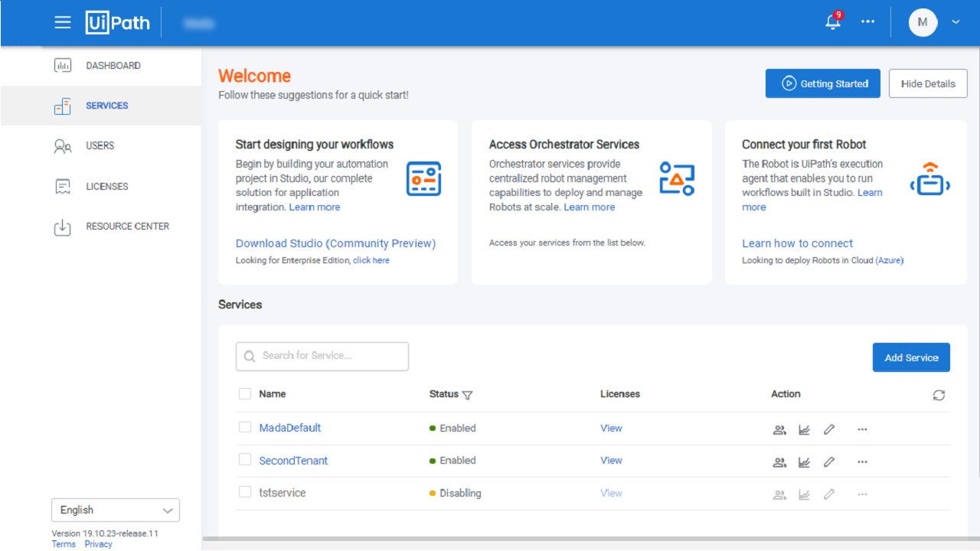This screenshot has height=551, width=980.
Task: Click the Terms link
Action: (x=64, y=544)
